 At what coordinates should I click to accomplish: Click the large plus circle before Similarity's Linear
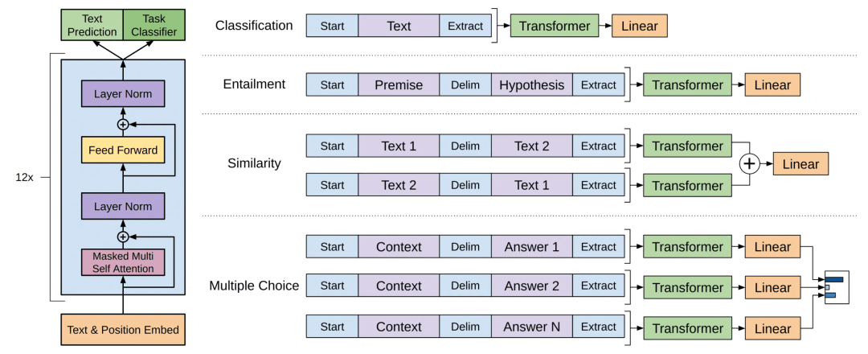749,164
